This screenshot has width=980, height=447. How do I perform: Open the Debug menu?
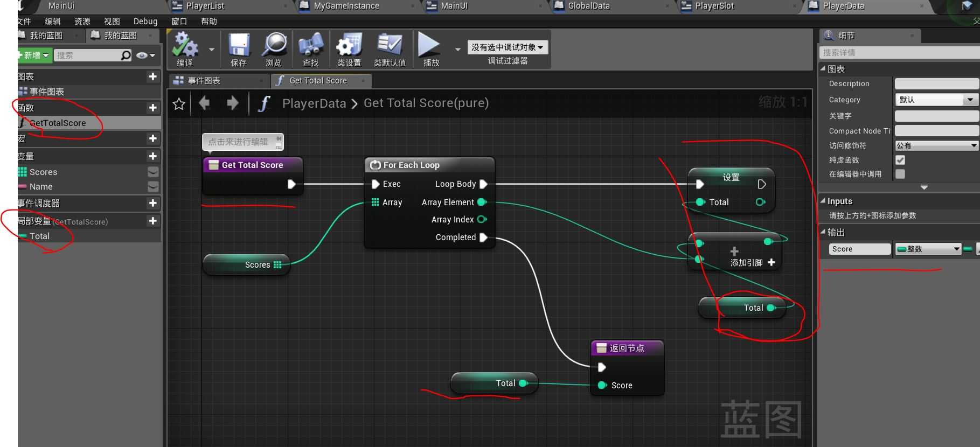coord(145,22)
